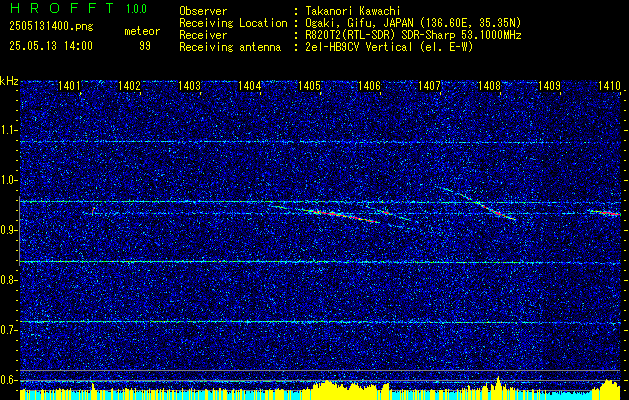Click the 1408 time marker
Viewport: 629px width, 400px height.
pos(489,85)
